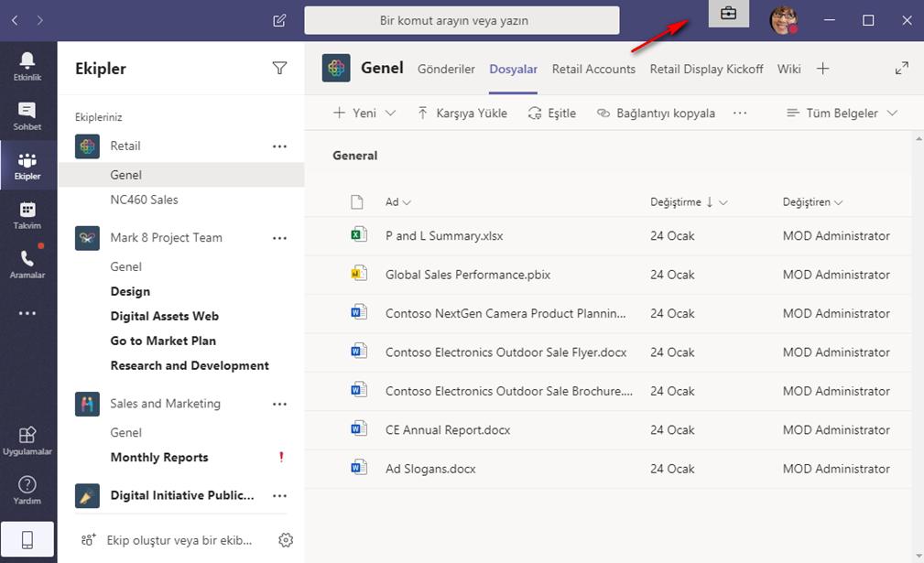Select the Monthly Reports channel

tap(159, 458)
